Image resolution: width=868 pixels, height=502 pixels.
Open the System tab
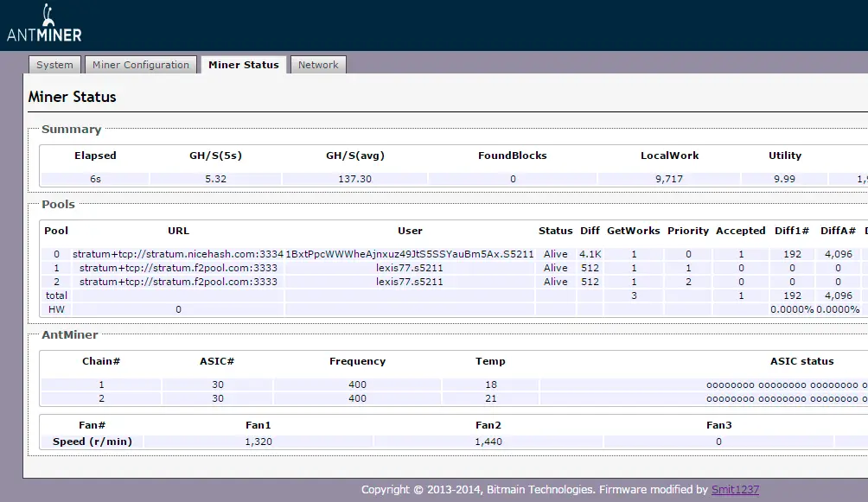click(54, 65)
